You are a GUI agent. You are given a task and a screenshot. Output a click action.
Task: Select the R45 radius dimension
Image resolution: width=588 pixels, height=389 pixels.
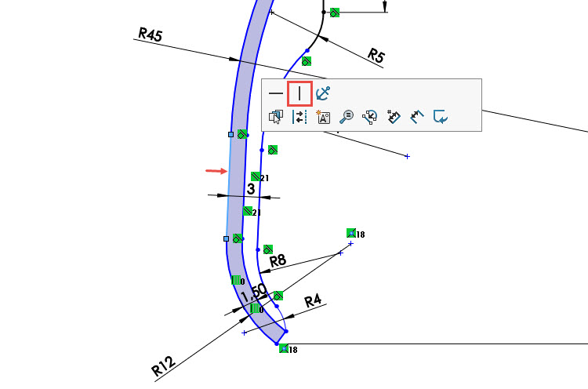tap(150, 34)
